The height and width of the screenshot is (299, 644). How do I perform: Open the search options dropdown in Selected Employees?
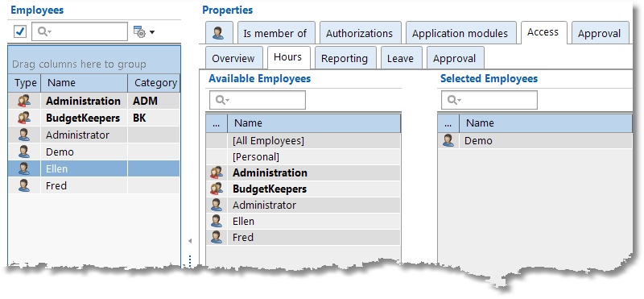454,100
